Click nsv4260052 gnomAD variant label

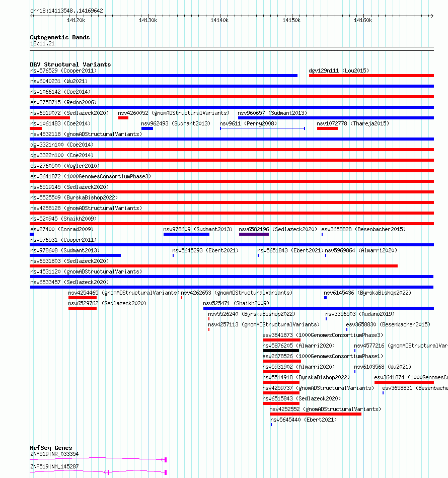coord(174,113)
